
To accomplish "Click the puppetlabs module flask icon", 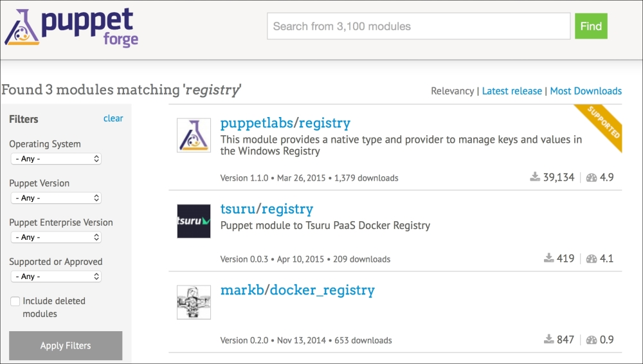I will click(x=194, y=135).
